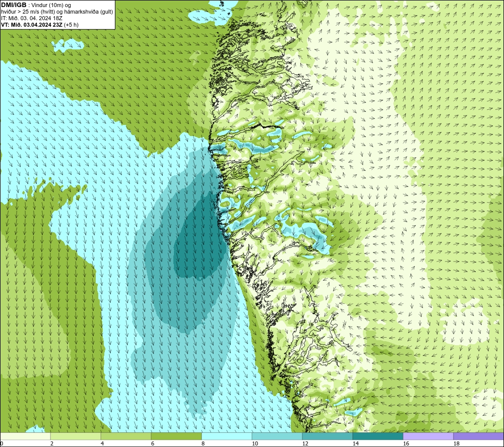Viewport: 504px width, 447px height.
Task: Click the legend label '12'
Action: 305,444
